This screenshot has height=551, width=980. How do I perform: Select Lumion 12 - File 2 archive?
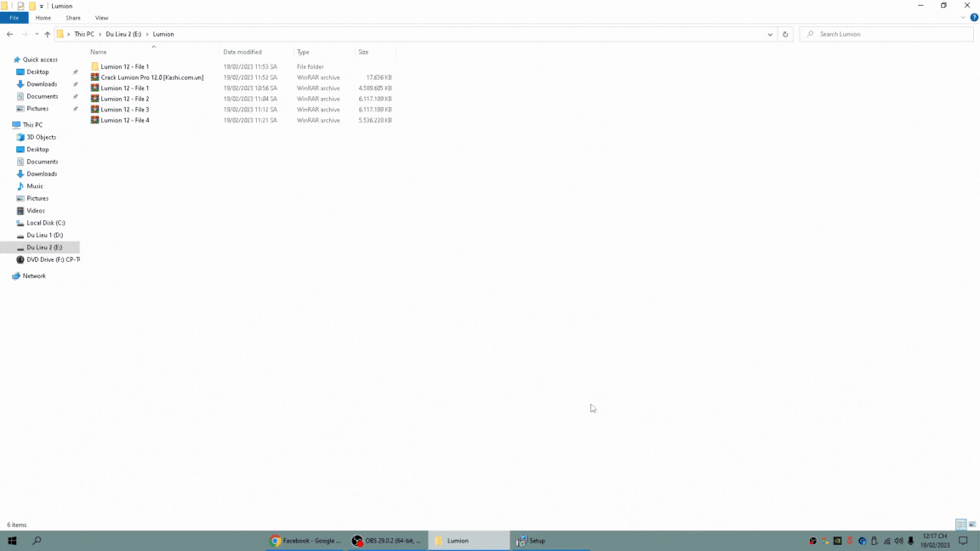click(124, 99)
